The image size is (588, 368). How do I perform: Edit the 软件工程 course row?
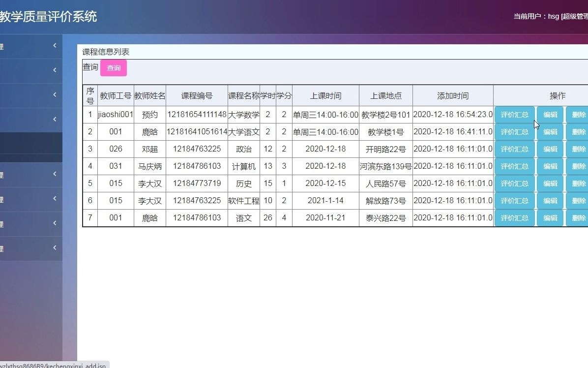click(550, 201)
